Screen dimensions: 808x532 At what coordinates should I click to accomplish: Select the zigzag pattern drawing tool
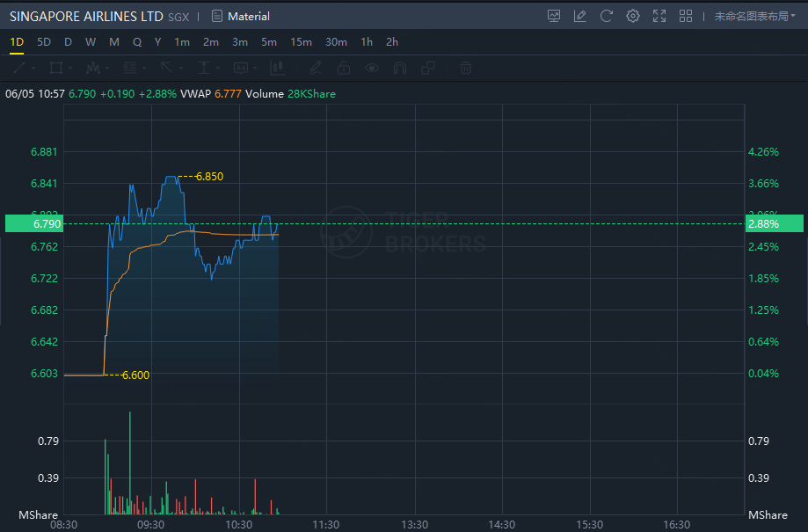93,68
